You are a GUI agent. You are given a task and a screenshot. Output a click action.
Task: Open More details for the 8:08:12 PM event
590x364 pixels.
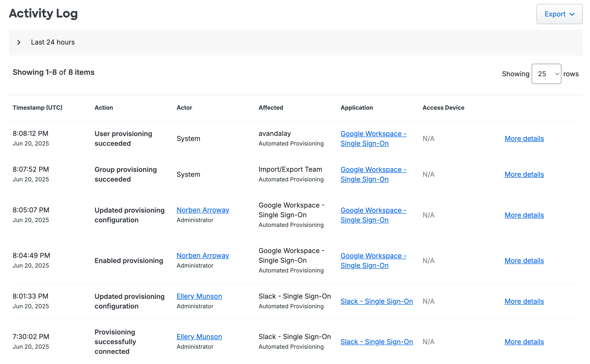coord(524,138)
